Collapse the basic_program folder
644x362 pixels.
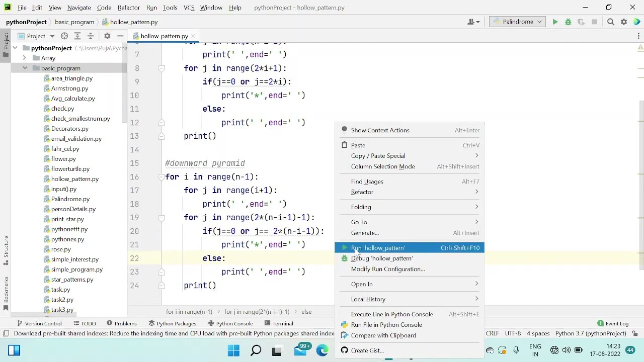tap(24, 68)
